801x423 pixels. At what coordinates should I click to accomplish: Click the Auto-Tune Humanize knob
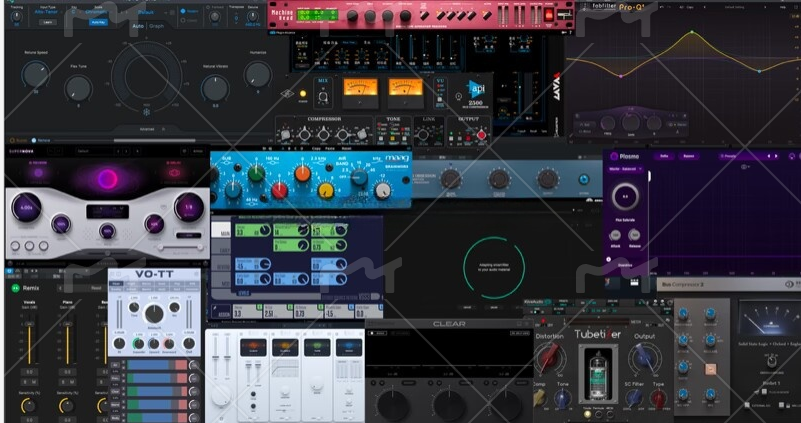[257, 75]
